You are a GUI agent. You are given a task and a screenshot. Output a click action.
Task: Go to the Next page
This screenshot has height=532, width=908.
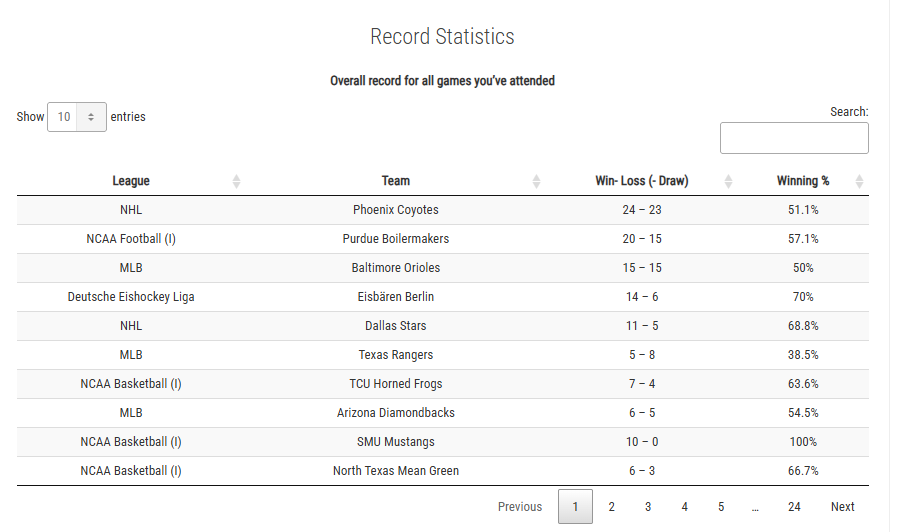(843, 507)
